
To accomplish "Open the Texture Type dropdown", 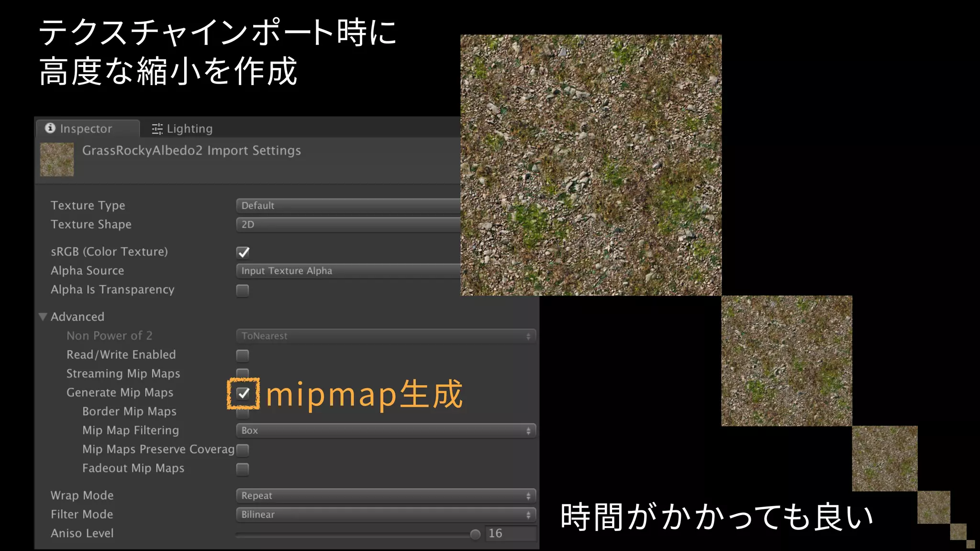I will pos(348,206).
